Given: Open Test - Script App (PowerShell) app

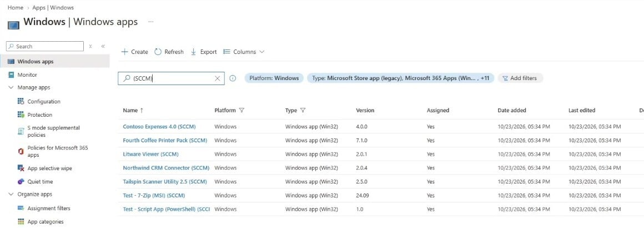Looking at the screenshot, I should click(x=167, y=209).
